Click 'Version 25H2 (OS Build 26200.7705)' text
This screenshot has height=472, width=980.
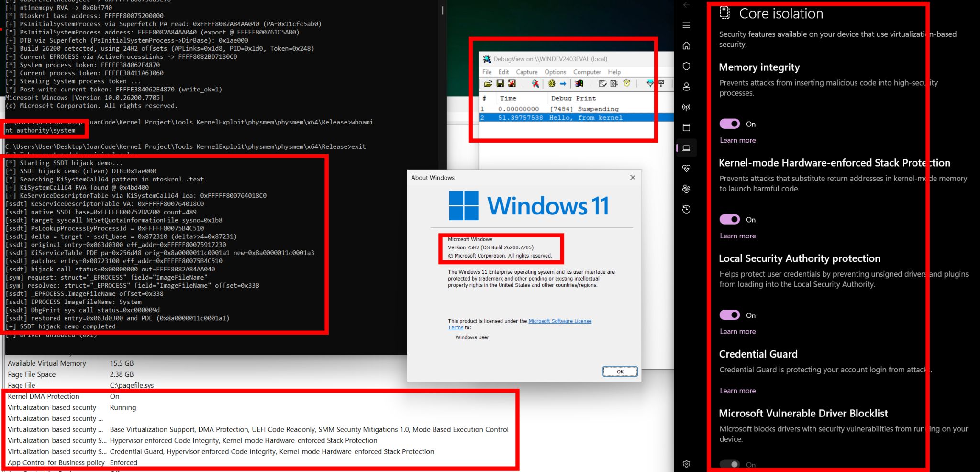[490, 247]
